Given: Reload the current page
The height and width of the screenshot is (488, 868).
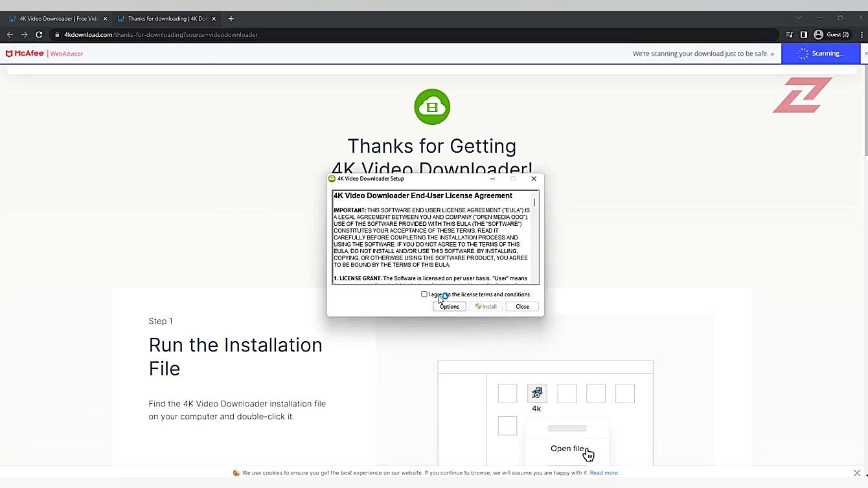Looking at the screenshot, I should 40,35.
